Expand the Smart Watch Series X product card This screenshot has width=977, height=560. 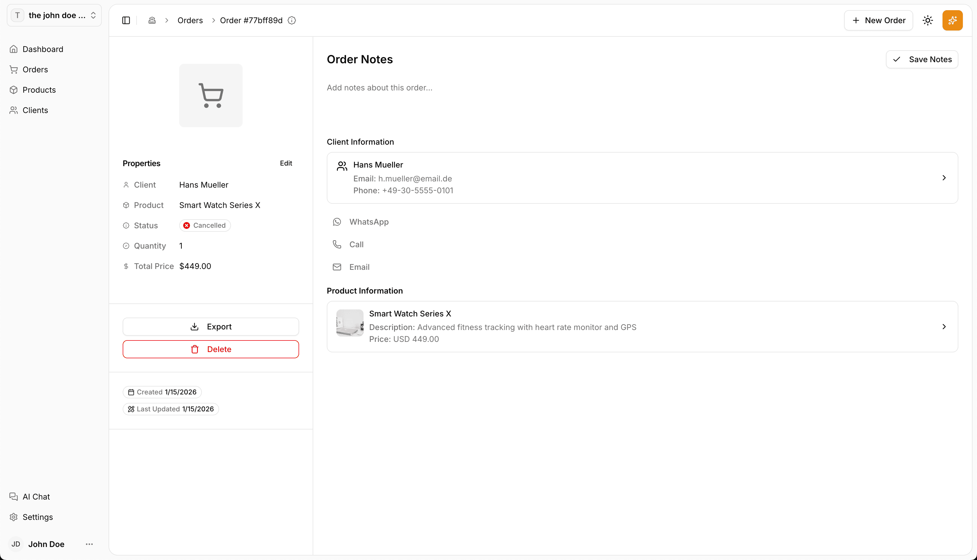(x=944, y=326)
